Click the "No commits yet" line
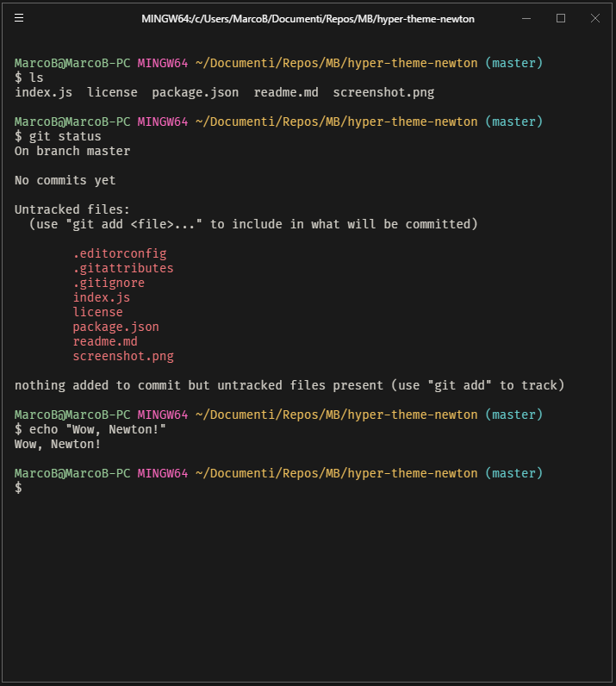 click(x=65, y=180)
